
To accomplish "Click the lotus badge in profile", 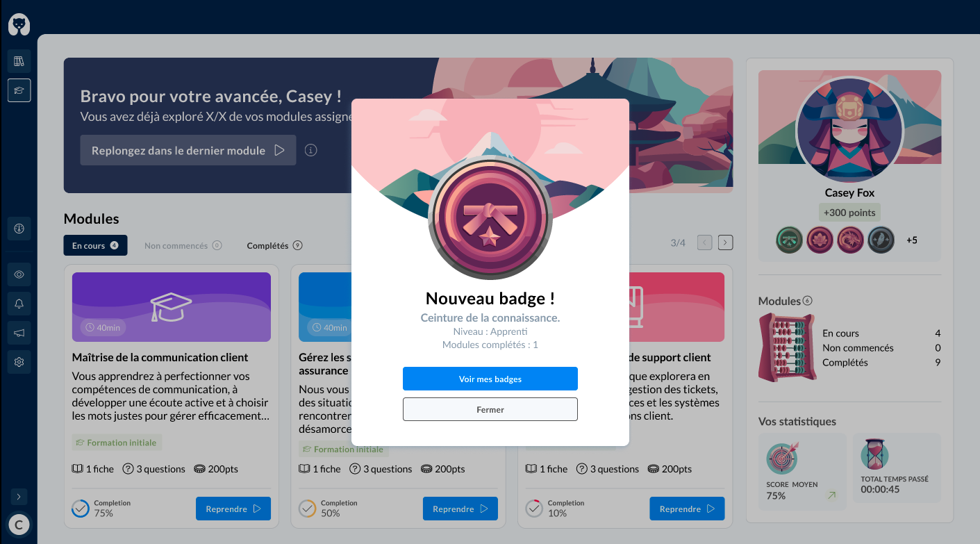I will (x=820, y=240).
